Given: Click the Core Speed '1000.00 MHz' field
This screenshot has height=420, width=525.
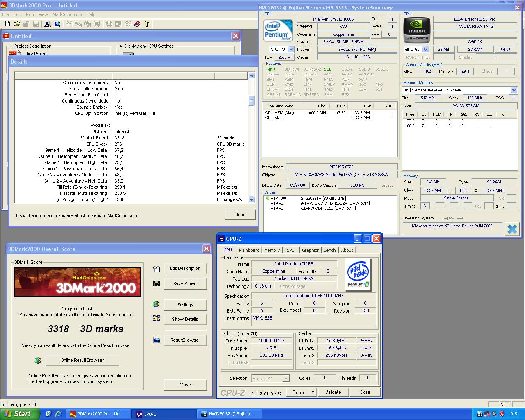Looking at the screenshot, I should coord(272,340).
